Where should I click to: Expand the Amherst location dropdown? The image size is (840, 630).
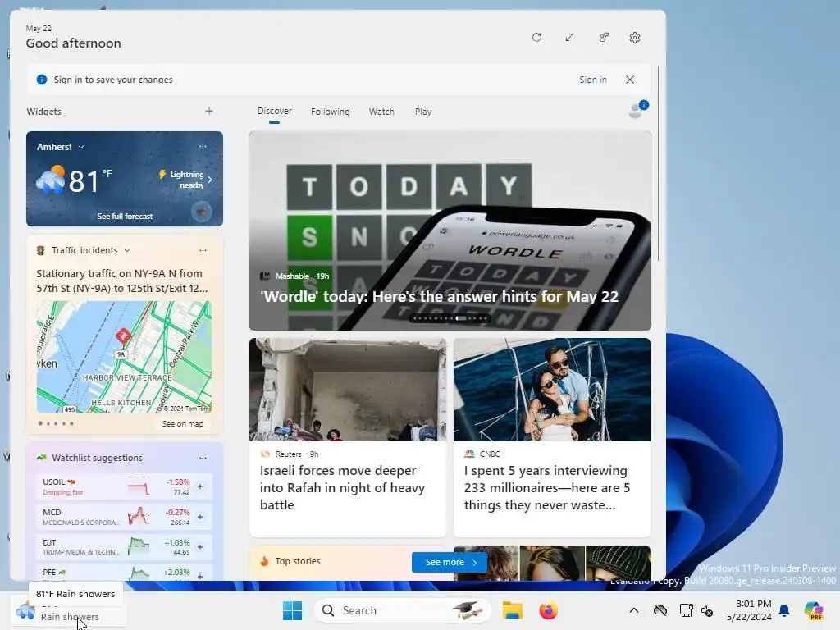coord(81,147)
